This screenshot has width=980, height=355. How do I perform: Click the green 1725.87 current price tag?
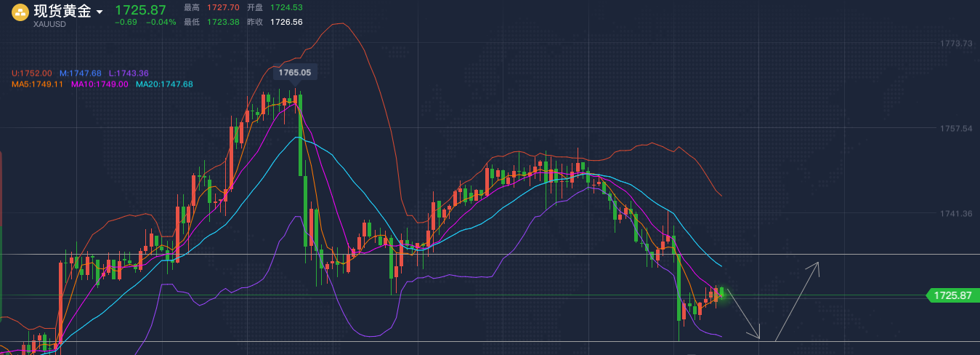952,295
